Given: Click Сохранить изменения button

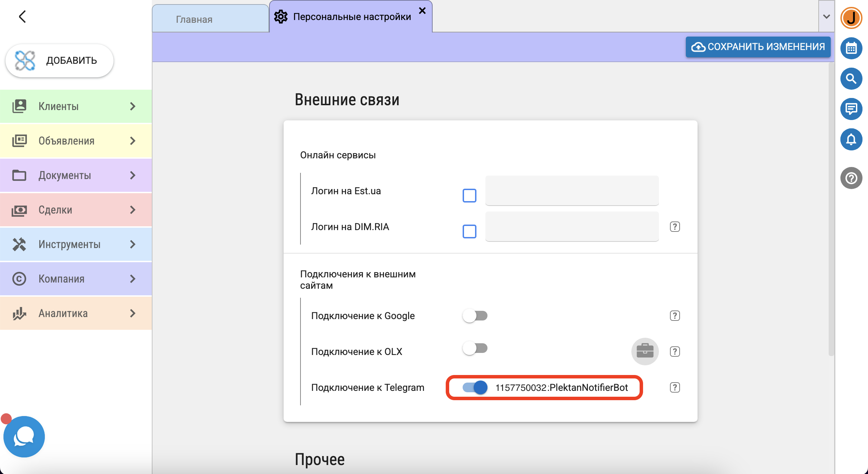Looking at the screenshot, I should 758,47.
